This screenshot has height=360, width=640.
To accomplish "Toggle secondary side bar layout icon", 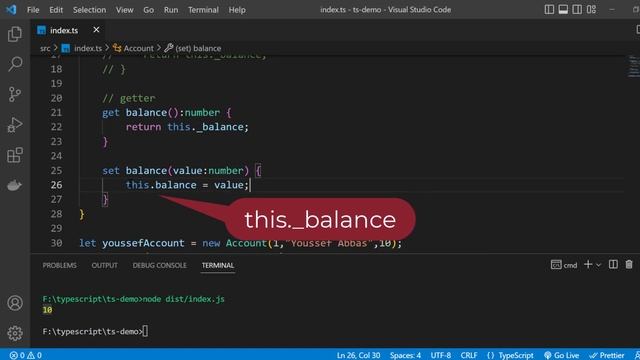I will (577, 9).
